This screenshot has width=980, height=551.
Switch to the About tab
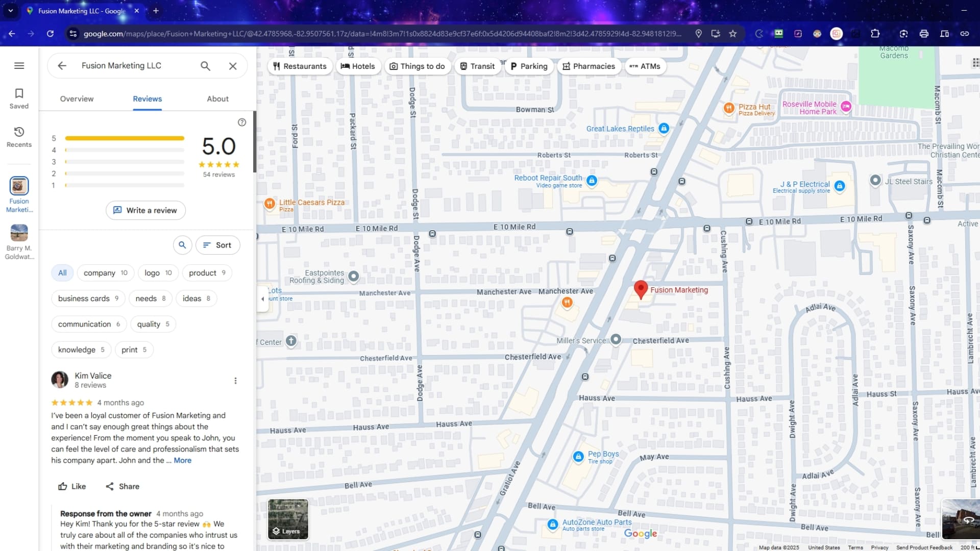click(x=217, y=98)
